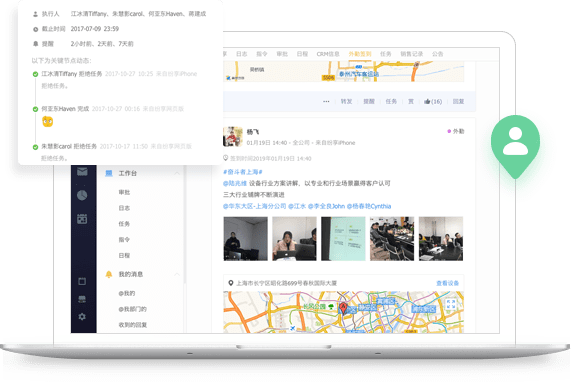Click the fullscreen expand icon on map
571x382 pixels.
pyautogui.click(x=451, y=304)
